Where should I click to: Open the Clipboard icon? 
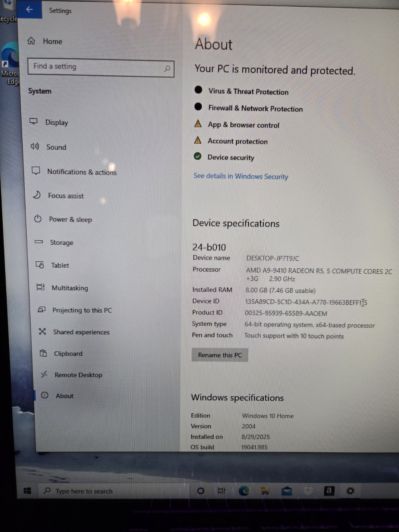tap(43, 353)
